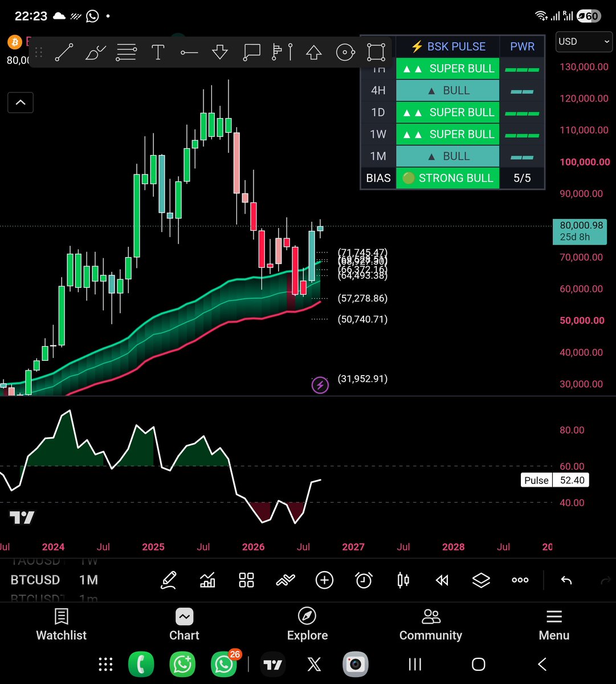Select the rectangle shape tool
616x684 pixels.
(x=376, y=52)
